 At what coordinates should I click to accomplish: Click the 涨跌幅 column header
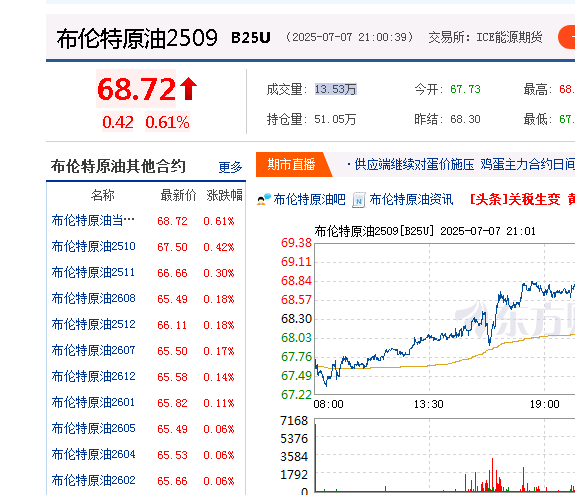point(224,195)
